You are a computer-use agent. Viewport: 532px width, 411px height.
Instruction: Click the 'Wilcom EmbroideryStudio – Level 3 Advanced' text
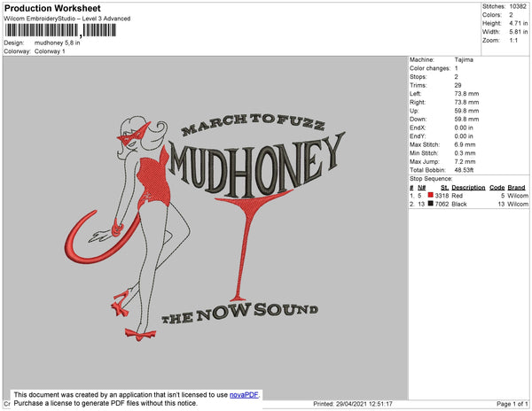(67, 19)
